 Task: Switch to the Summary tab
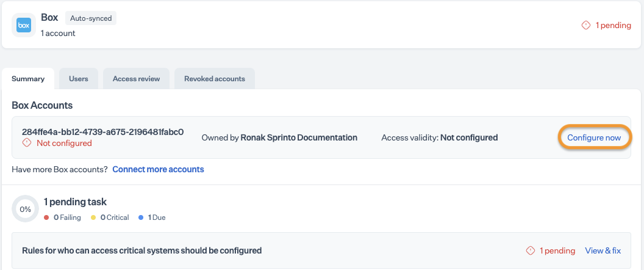[x=28, y=79]
